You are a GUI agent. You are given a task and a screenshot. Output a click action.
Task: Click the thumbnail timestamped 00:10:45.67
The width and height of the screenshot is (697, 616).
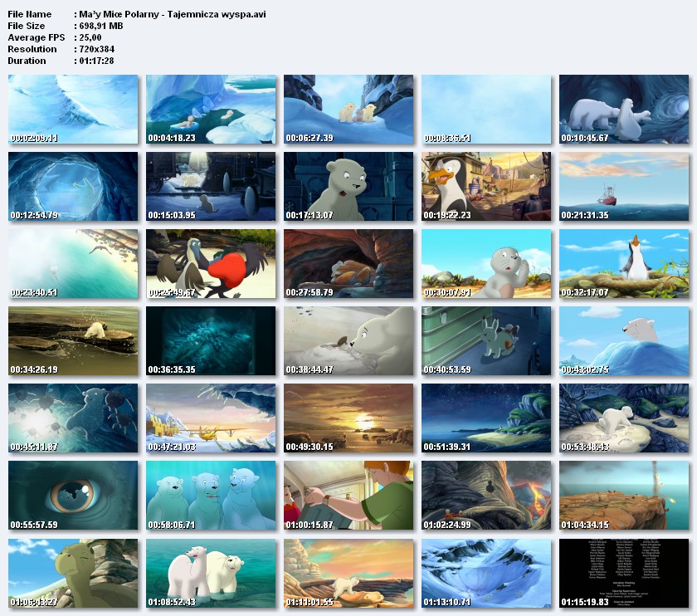[x=624, y=109]
